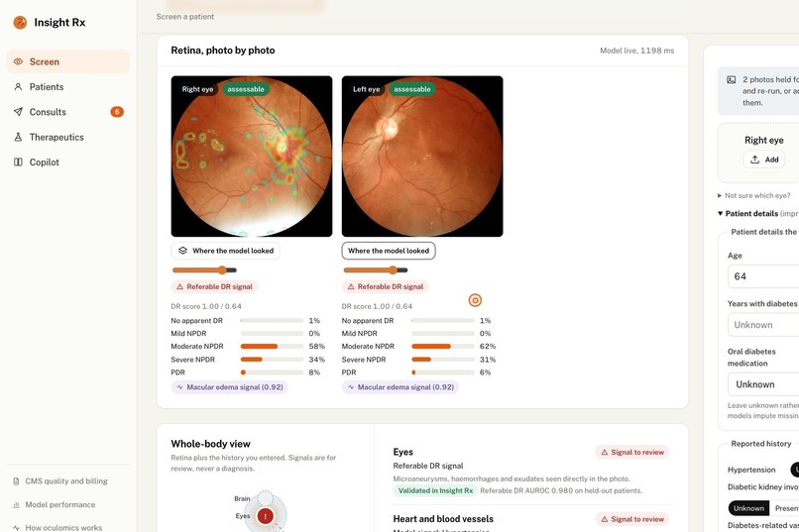
Task: Open CMS quality and billing link
Action: [x=66, y=481]
